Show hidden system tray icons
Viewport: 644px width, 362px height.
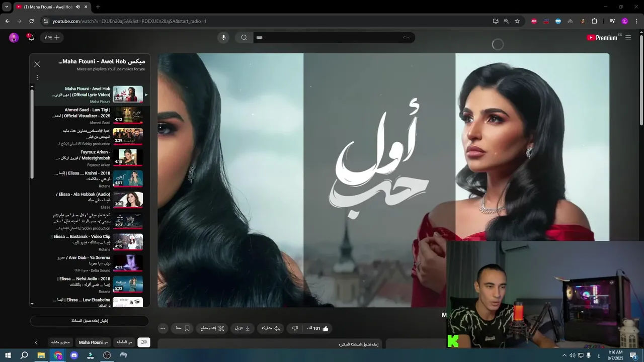point(564,355)
